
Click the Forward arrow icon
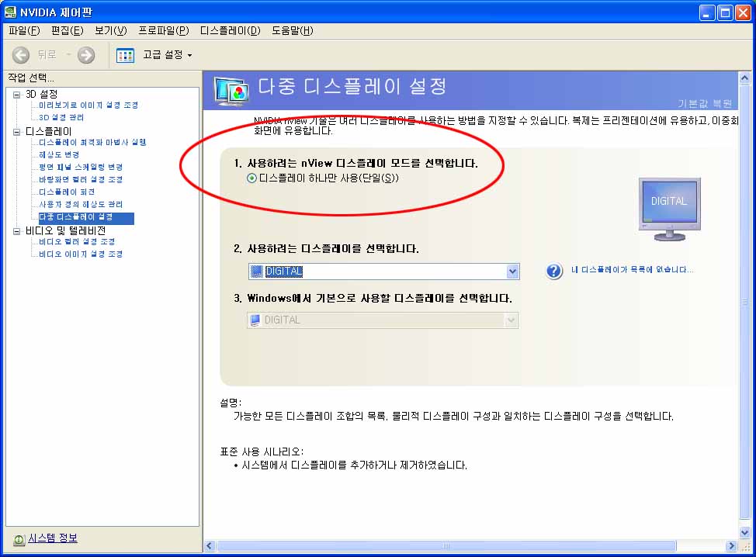[86, 55]
